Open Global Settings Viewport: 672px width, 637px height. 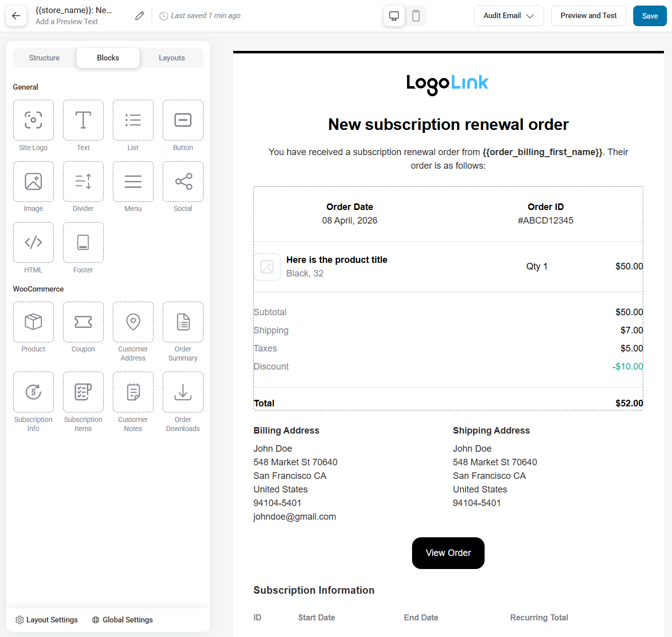pos(122,619)
